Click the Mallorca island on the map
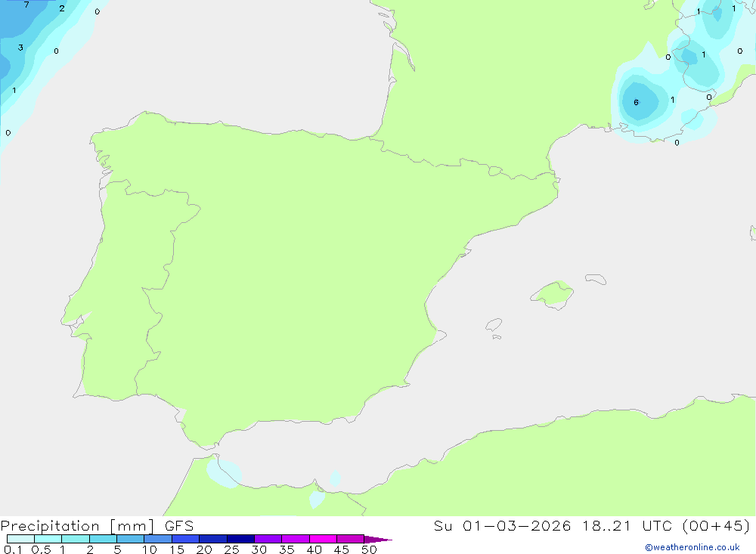 [x=553, y=294]
